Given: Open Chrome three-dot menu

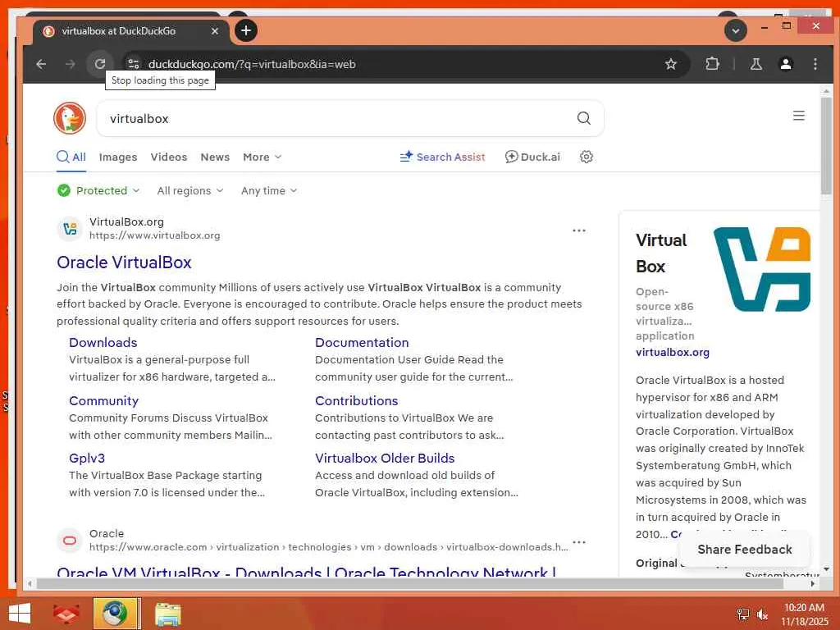Looking at the screenshot, I should 815,64.
